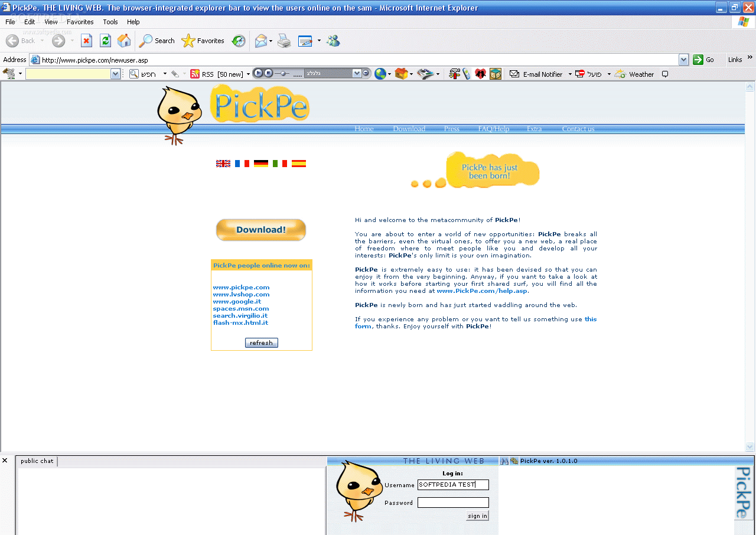Expand the E-mail Notifier dropdown arrow
Viewport: 756px width, 535px height.
pos(570,74)
